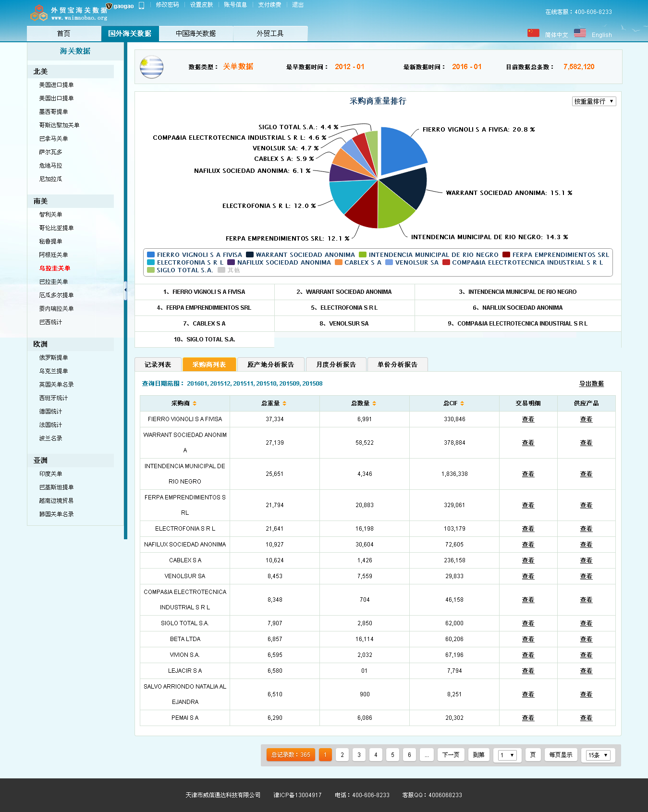648x812 pixels.
Task: Toggle SIGLO TOTAL S.A. legend entry
Action: pos(180,270)
